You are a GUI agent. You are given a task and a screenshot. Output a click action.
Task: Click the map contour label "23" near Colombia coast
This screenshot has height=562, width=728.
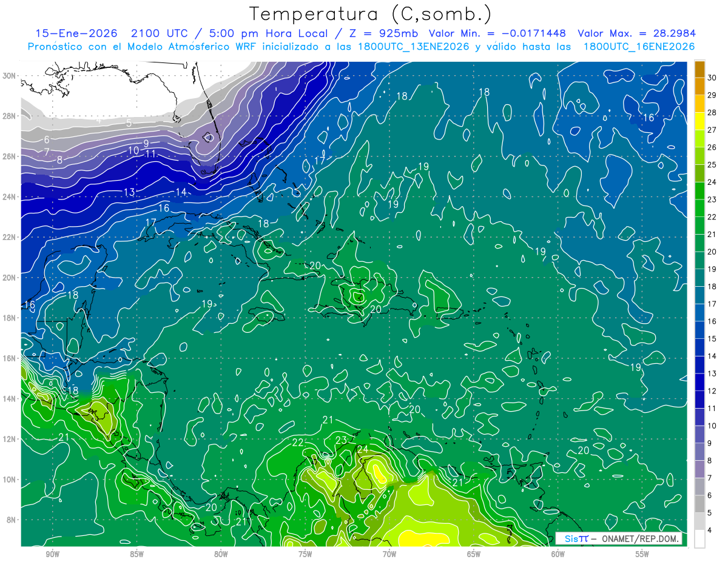click(x=340, y=440)
